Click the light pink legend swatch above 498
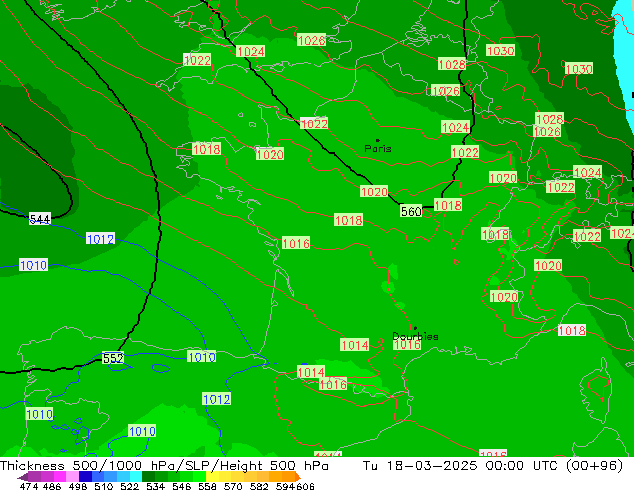Screen dimensions: 634x490 pyautogui.click(x=72, y=476)
